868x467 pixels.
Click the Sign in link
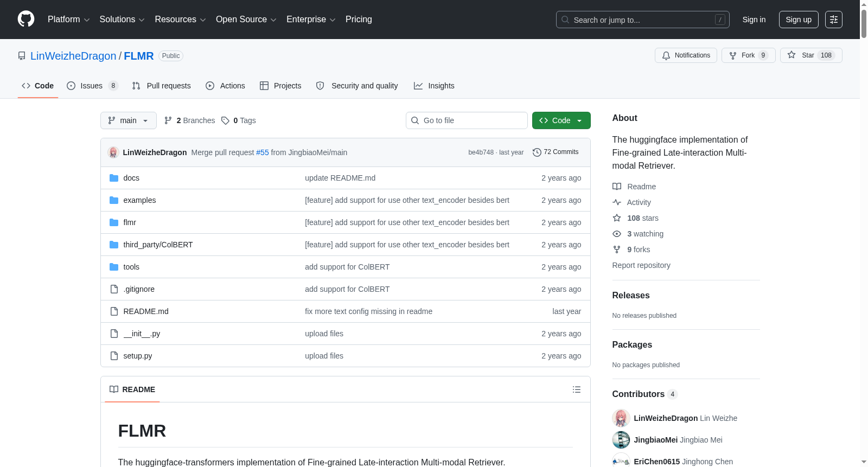tap(754, 20)
